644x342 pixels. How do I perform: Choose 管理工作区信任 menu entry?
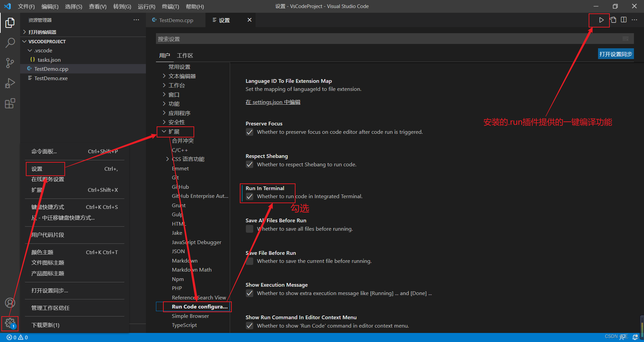point(74,308)
